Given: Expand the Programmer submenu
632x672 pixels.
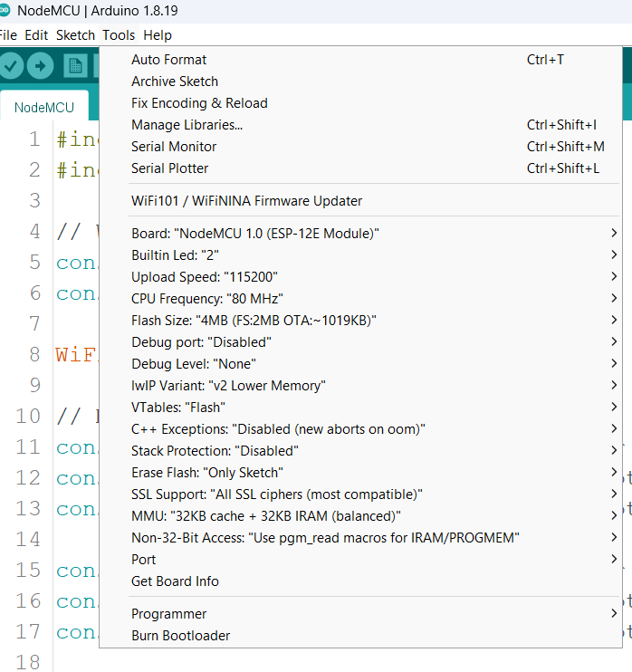Looking at the screenshot, I should click(x=360, y=614).
